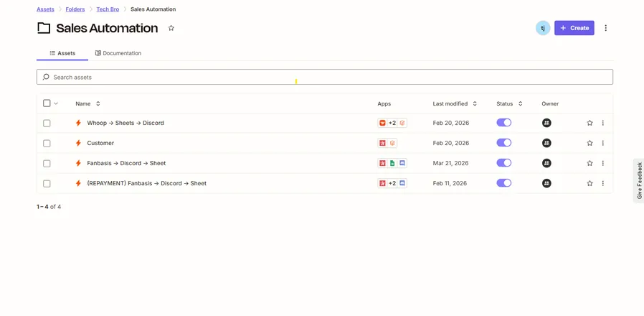Click the Search assets field
Screen dimensions: 644x316
pyautogui.click(x=324, y=77)
